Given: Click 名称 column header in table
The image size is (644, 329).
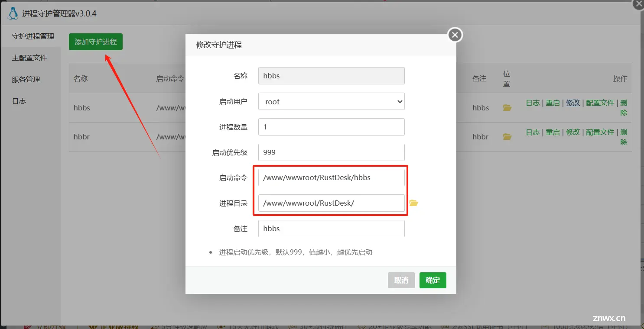Looking at the screenshot, I should [x=81, y=79].
